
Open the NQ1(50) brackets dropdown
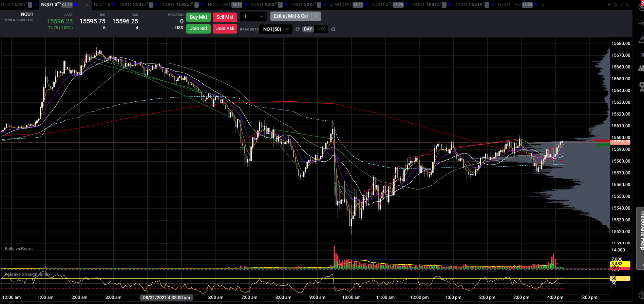click(276, 29)
